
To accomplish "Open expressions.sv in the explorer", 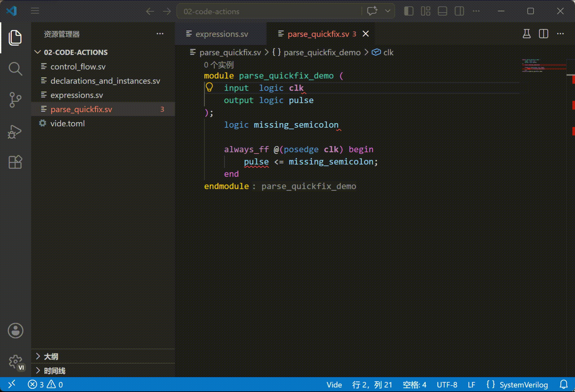I will pos(103,95).
